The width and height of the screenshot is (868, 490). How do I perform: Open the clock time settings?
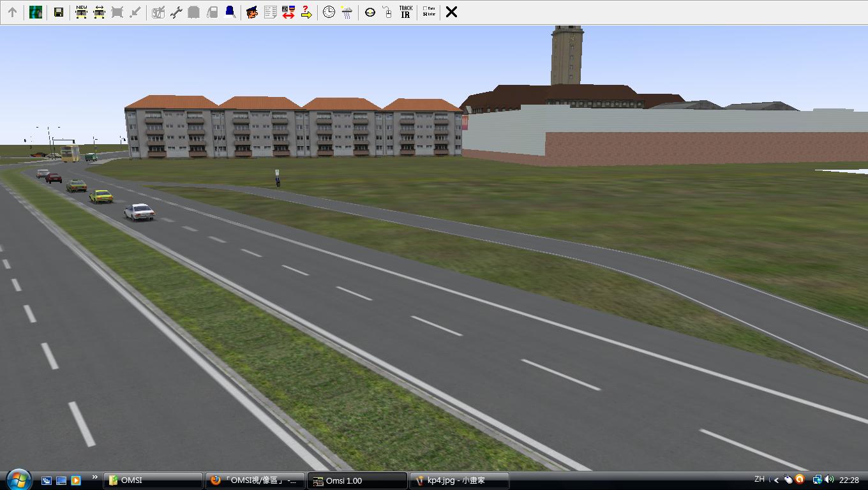coord(329,11)
